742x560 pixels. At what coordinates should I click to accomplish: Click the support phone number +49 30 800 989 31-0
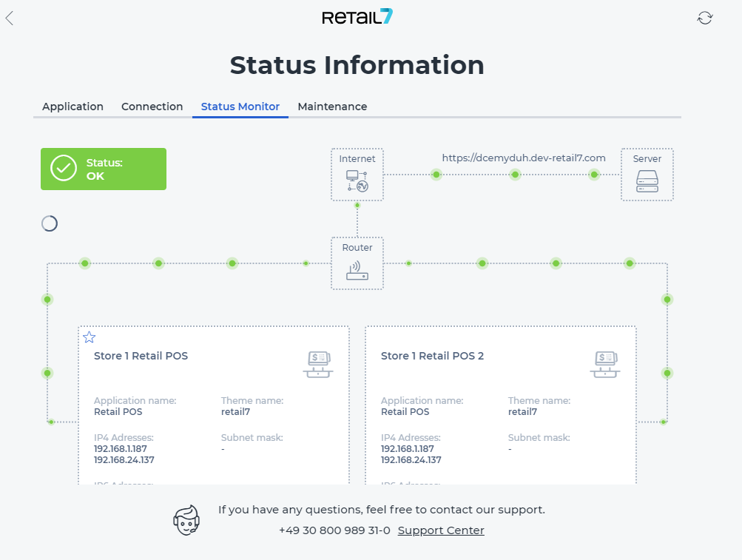point(334,530)
